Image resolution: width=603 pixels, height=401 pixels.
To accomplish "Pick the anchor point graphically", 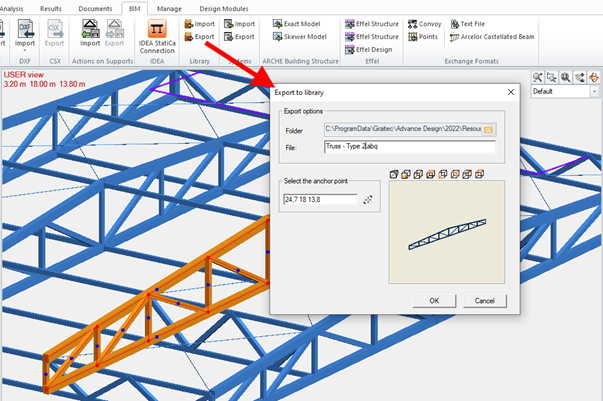I will pos(367,199).
